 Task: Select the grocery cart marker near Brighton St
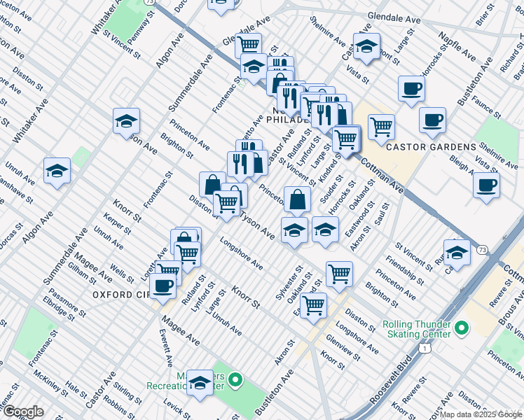click(339, 276)
